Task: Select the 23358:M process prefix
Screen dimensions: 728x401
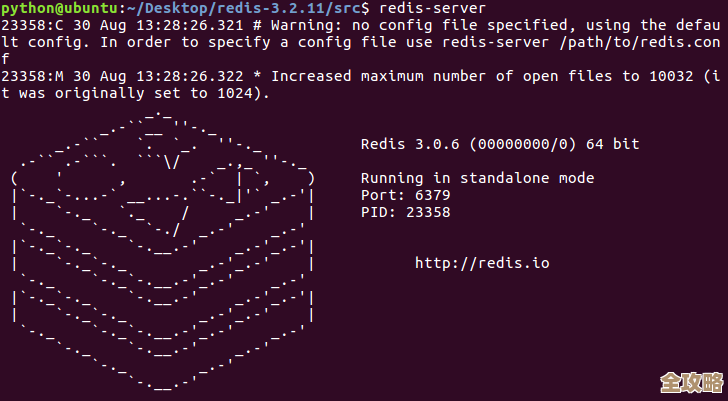Action: (x=32, y=76)
